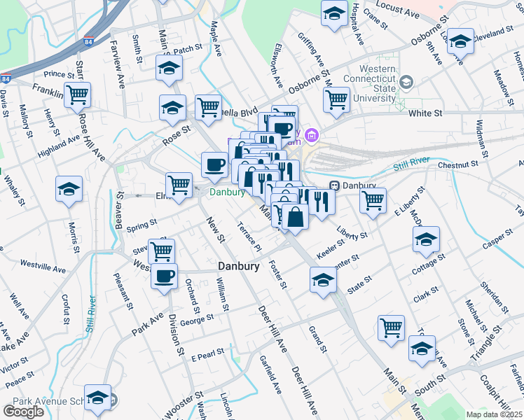Click the grocery cart marker above Rose St label
The height and width of the screenshot is (420, 524).
pos(208,110)
